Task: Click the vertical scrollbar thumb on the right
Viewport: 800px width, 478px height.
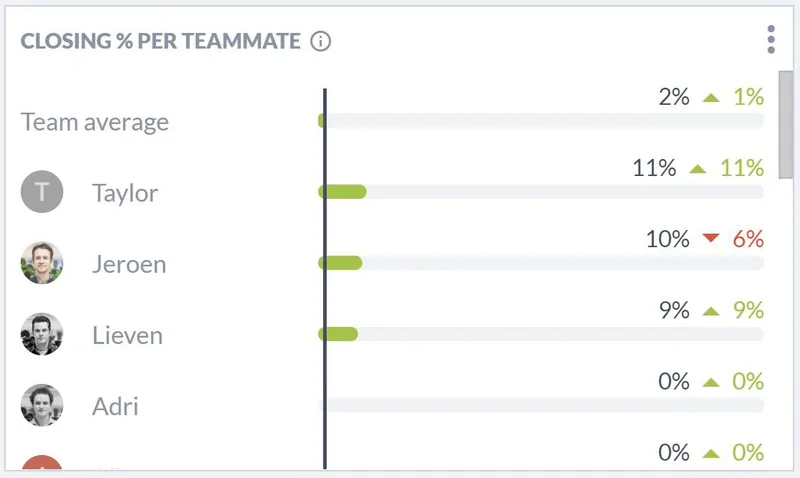Action: [786, 125]
